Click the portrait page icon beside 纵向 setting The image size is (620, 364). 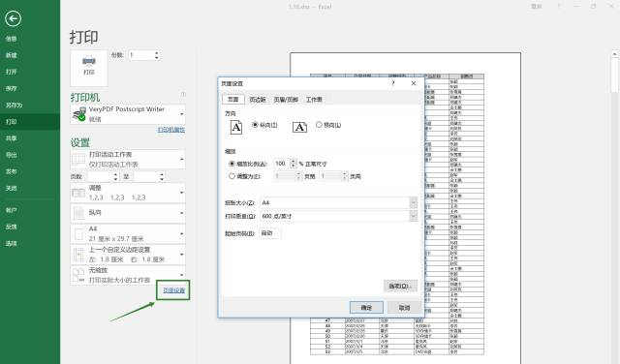pyautogui.click(x=78, y=213)
